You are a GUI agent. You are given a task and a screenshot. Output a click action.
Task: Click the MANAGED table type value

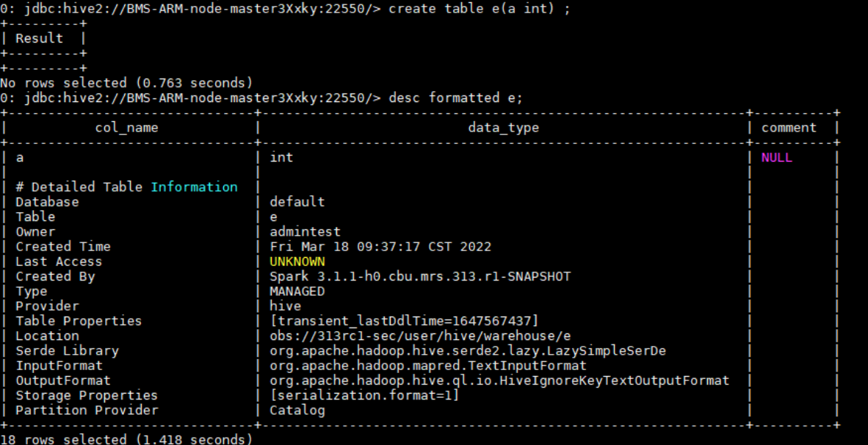(297, 291)
